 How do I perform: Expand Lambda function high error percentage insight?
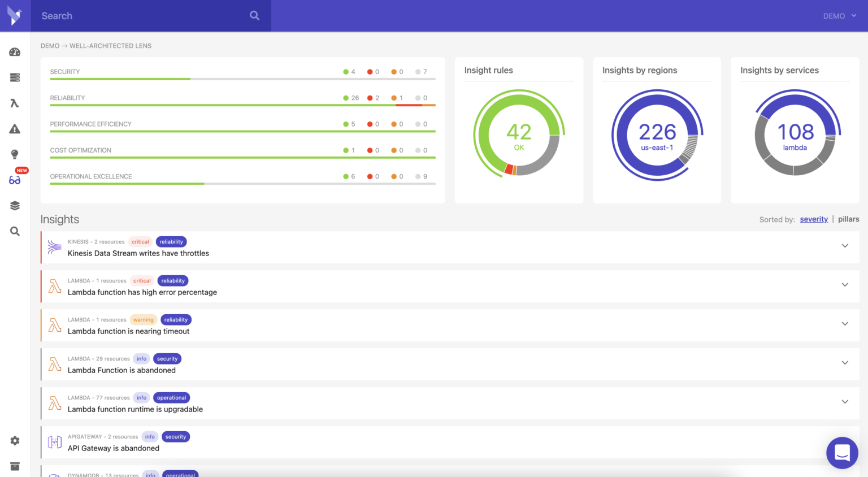[x=845, y=285]
